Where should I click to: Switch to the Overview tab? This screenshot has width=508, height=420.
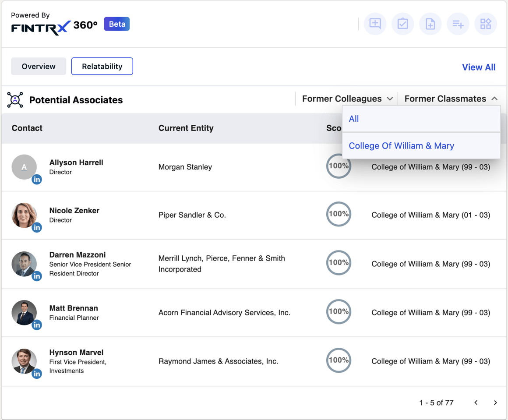click(39, 67)
